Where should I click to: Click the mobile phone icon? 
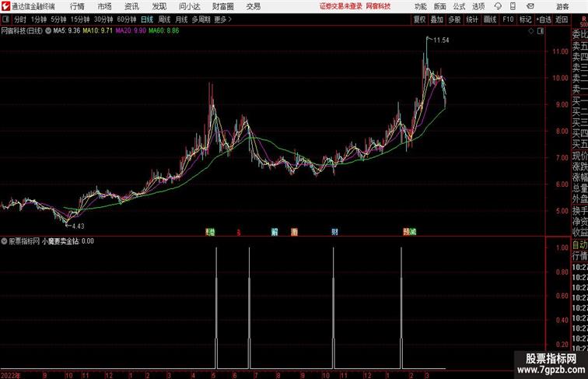(x=513, y=6)
